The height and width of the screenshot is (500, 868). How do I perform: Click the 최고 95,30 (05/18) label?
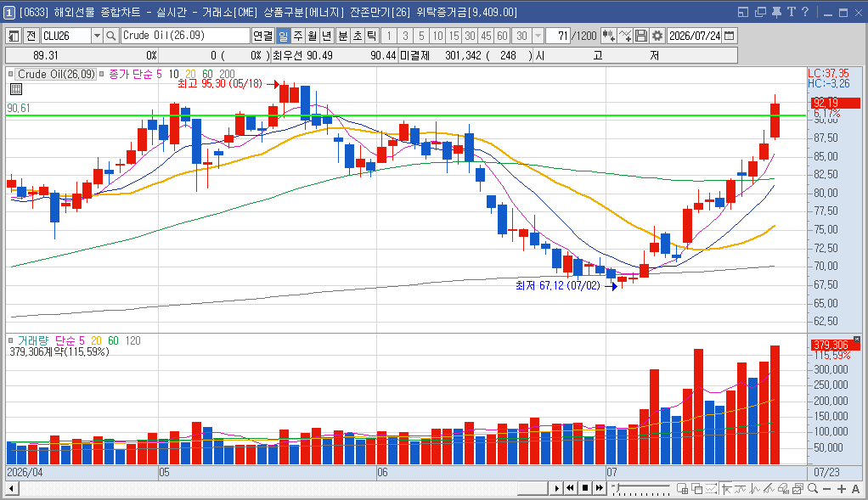coord(220,84)
